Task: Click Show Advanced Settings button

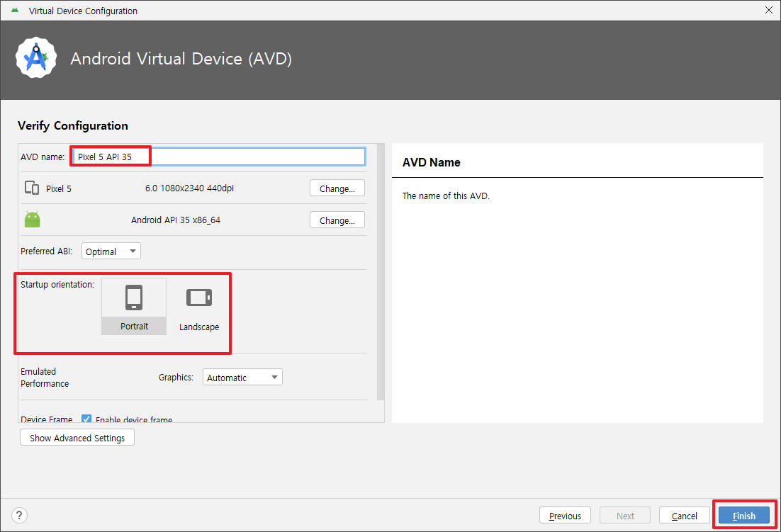Action: (77, 438)
